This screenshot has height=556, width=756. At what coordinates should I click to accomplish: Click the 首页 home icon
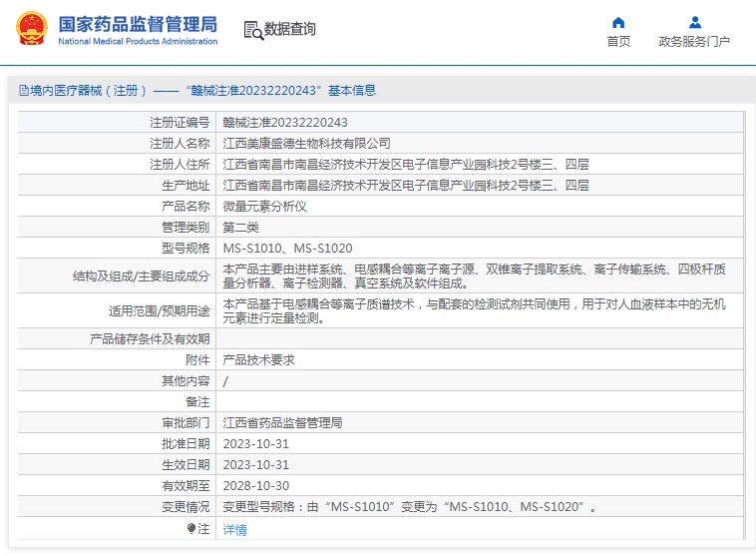(x=618, y=22)
